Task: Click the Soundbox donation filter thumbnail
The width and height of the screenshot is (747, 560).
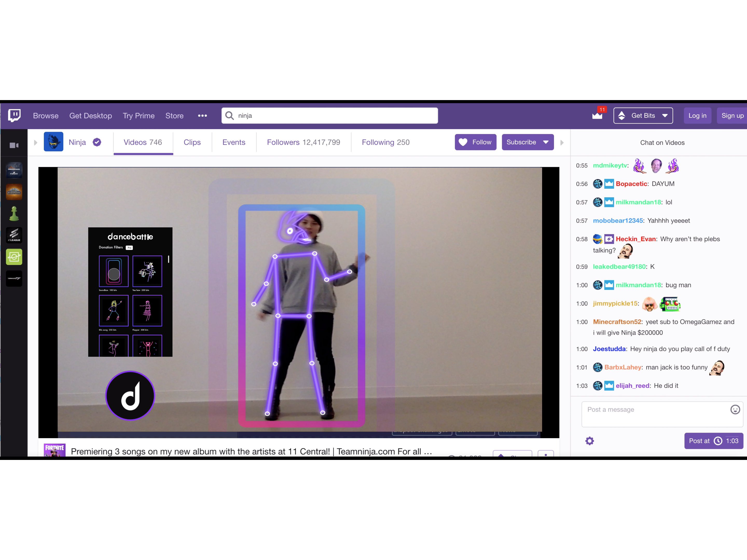Action: (x=113, y=271)
